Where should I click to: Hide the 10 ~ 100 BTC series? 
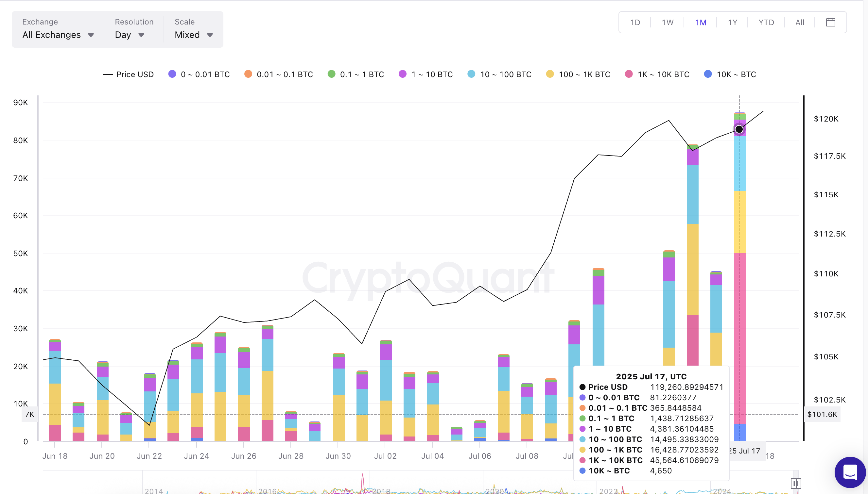click(x=499, y=74)
